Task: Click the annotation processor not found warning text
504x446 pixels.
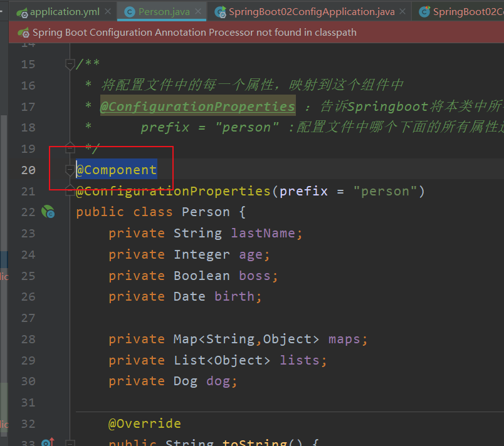Action: pyautogui.click(x=194, y=33)
